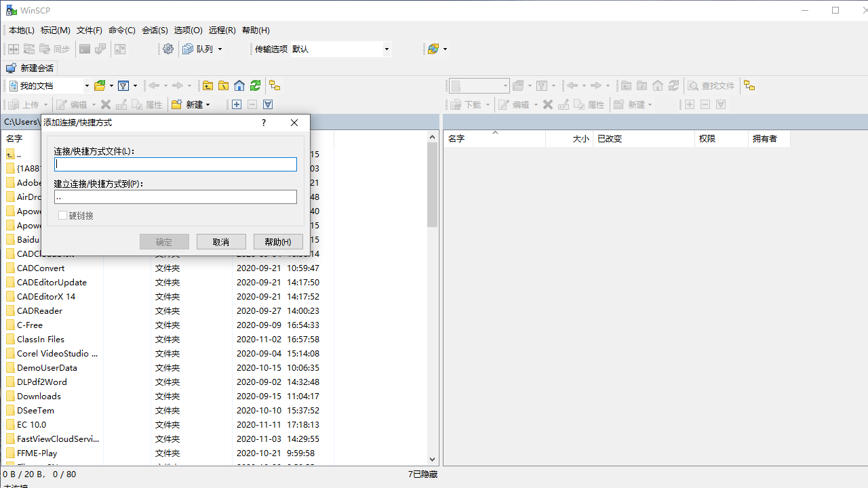Refresh the local file listing
The width and height of the screenshot is (868, 488).
(255, 85)
